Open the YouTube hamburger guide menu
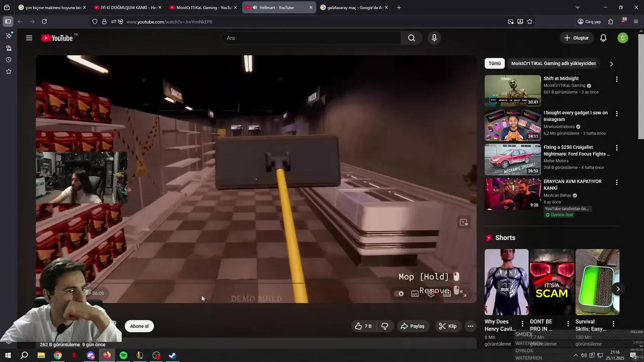 point(29,38)
